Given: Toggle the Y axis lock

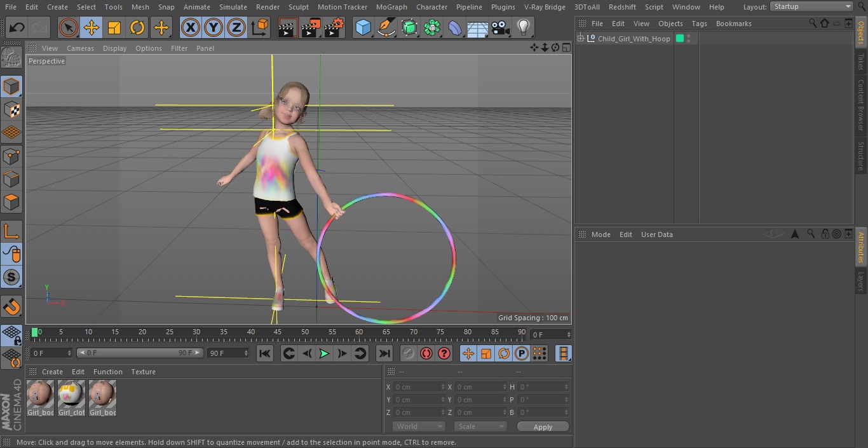Looking at the screenshot, I should coord(214,28).
